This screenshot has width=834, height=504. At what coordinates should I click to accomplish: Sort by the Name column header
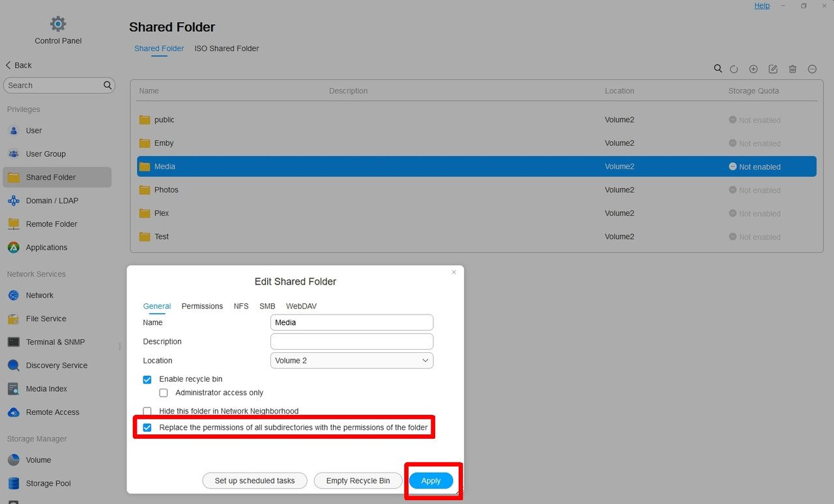149,91
